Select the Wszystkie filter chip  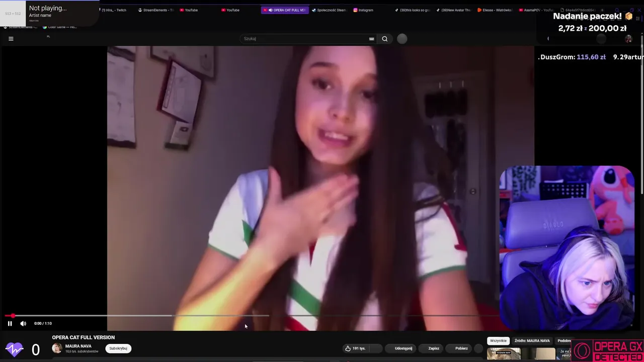tap(498, 341)
